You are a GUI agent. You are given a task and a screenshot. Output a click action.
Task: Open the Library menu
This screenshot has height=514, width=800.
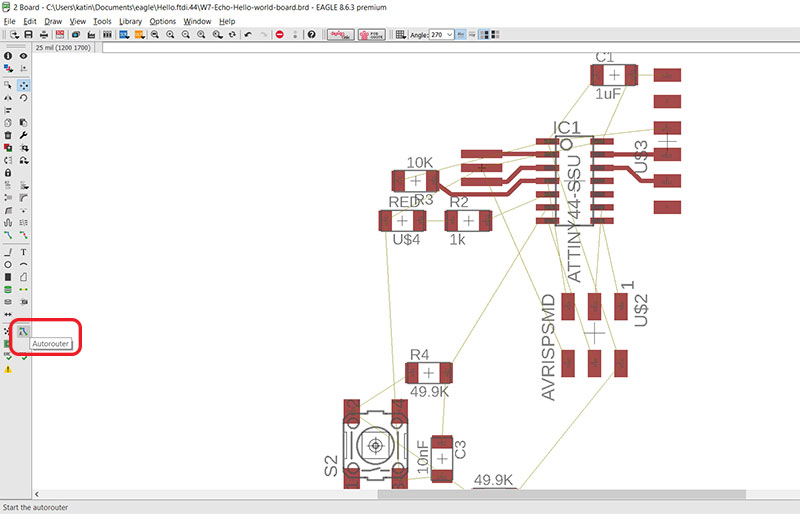pyautogui.click(x=130, y=21)
